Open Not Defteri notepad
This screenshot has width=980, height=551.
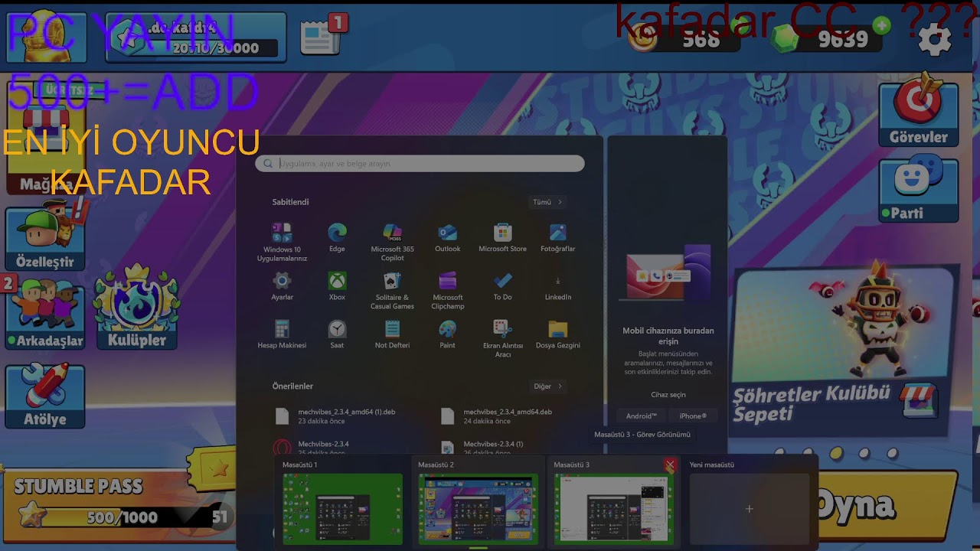(x=392, y=334)
